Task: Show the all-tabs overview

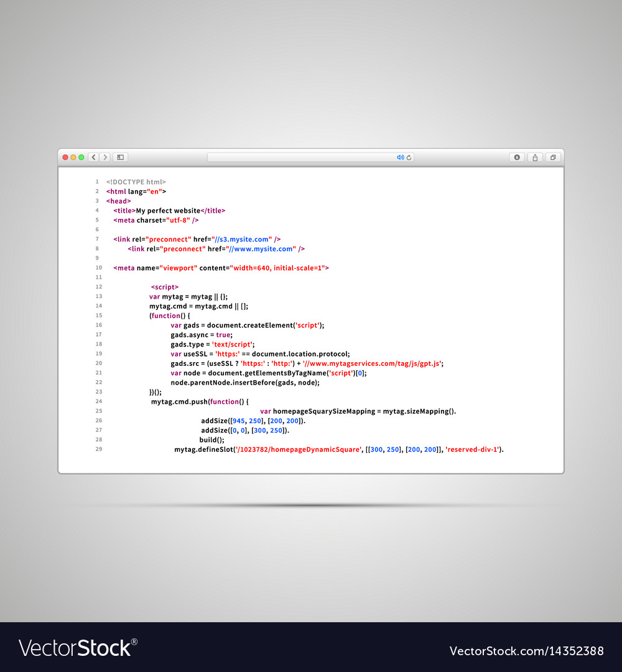Action: [x=552, y=157]
